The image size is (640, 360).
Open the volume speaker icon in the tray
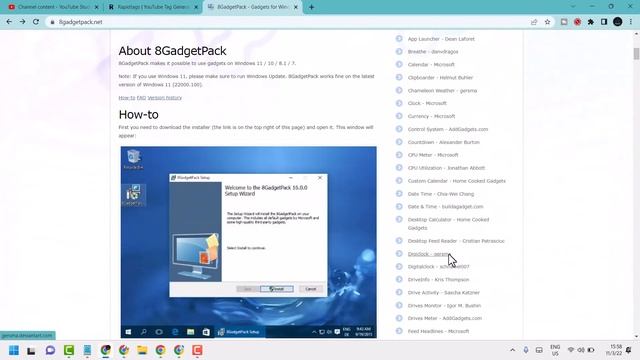pyautogui.click(x=580, y=350)
